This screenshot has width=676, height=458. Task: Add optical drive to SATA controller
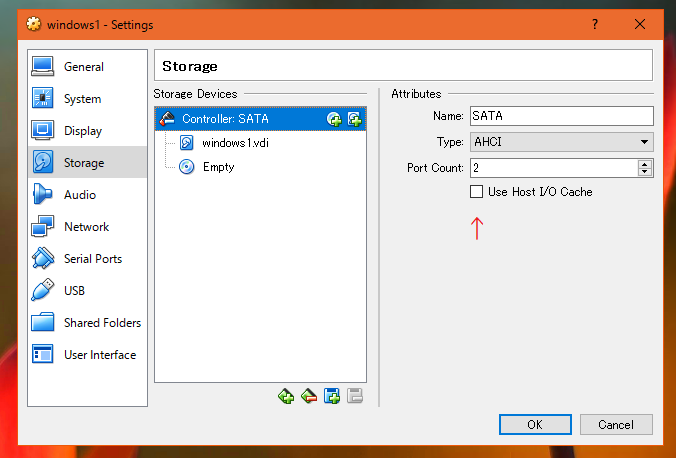[x=334, y=119]
